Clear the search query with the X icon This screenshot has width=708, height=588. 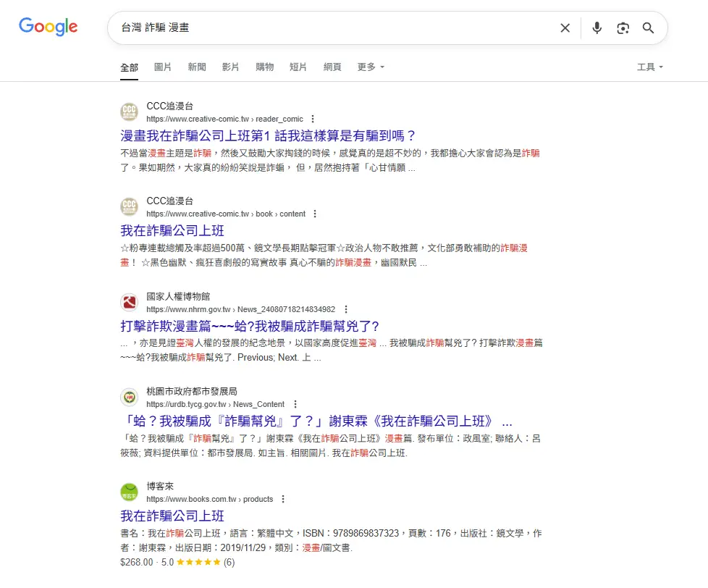tap(565, 28)
